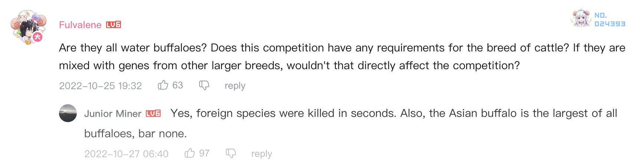Reply to Junior Miner's comment
The width and height of the screenshot is (644, 165).
click(262, 154)
